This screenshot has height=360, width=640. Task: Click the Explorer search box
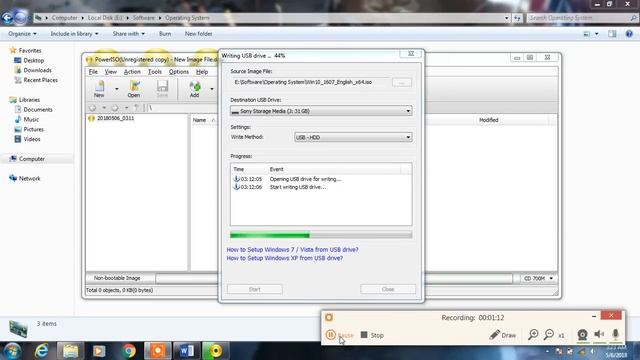(x=582, y=18)
